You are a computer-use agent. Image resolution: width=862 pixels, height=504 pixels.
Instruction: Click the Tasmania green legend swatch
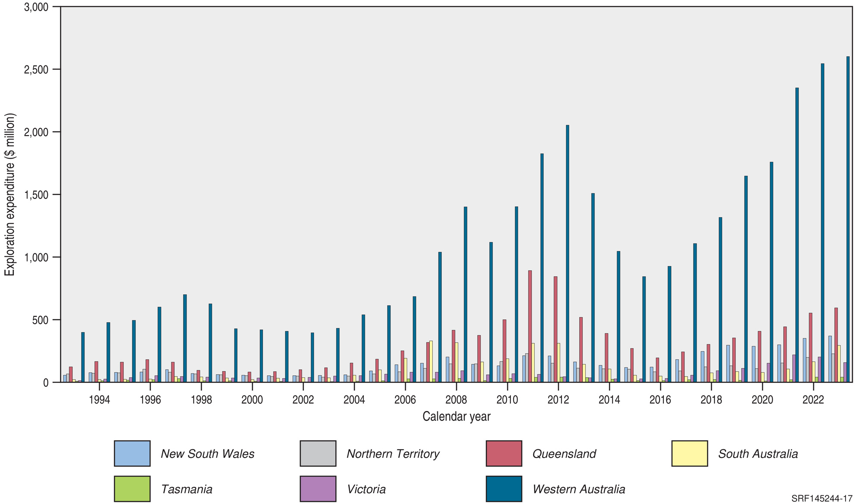(x=131, y=489)
